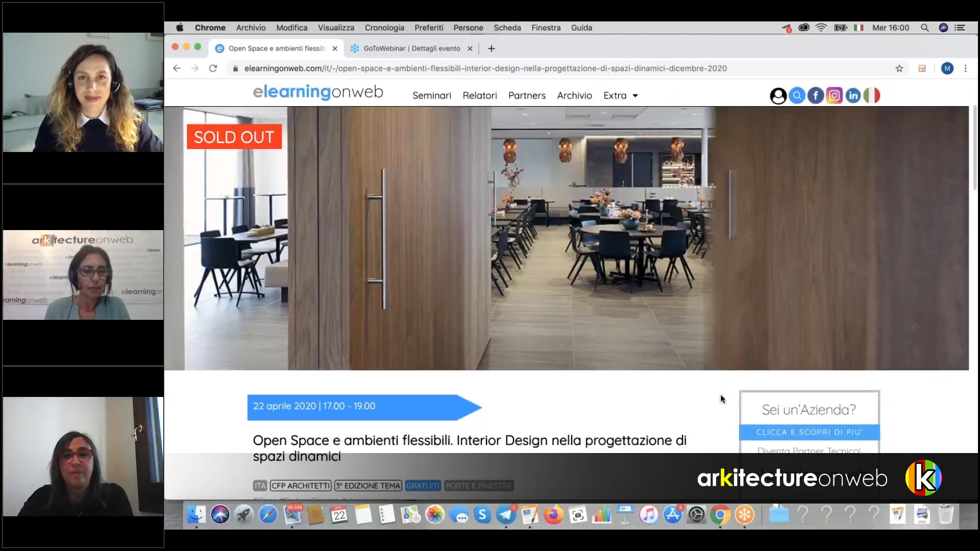The image size is (980, 551).
Task: Click the CFP ARCHITETTI tag
Action: point(301,486)
